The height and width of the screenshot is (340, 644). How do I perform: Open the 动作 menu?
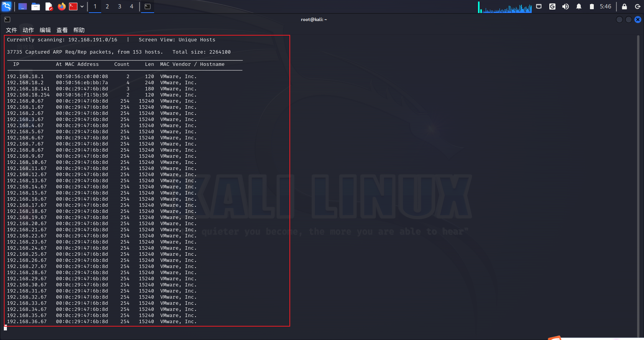tap(28, 30)
